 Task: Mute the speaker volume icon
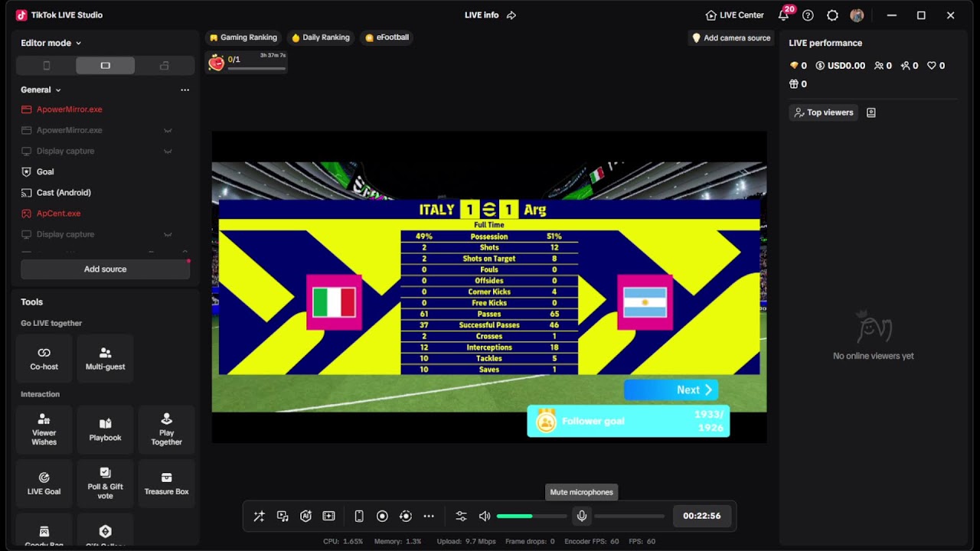[x=485, y=517]
